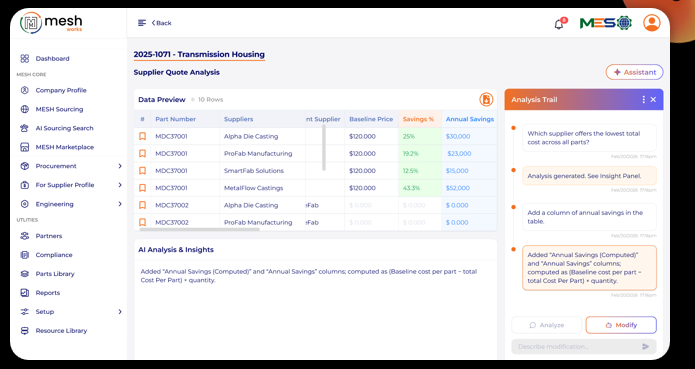Open Analysis Trail three-dot options

click(644, 100)
